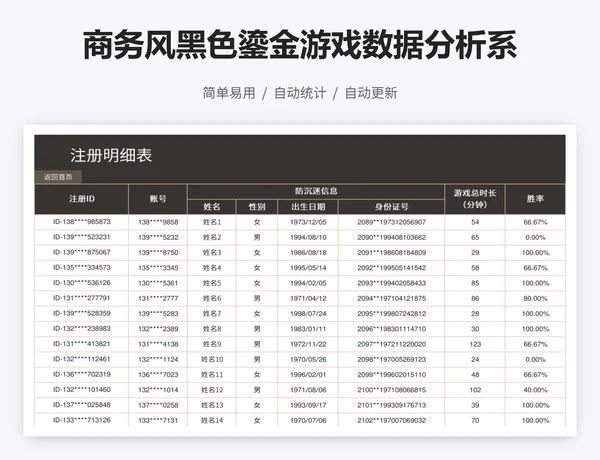Screen dimensions: 600x460
Task: Select ID number 2092**199505141542
Action: (x=391, y=268)
